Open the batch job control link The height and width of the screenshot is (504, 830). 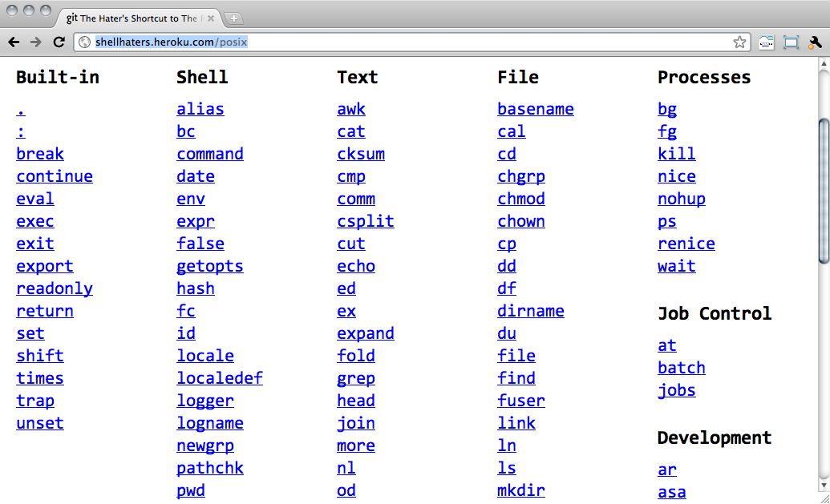click(x=681, y=368)
